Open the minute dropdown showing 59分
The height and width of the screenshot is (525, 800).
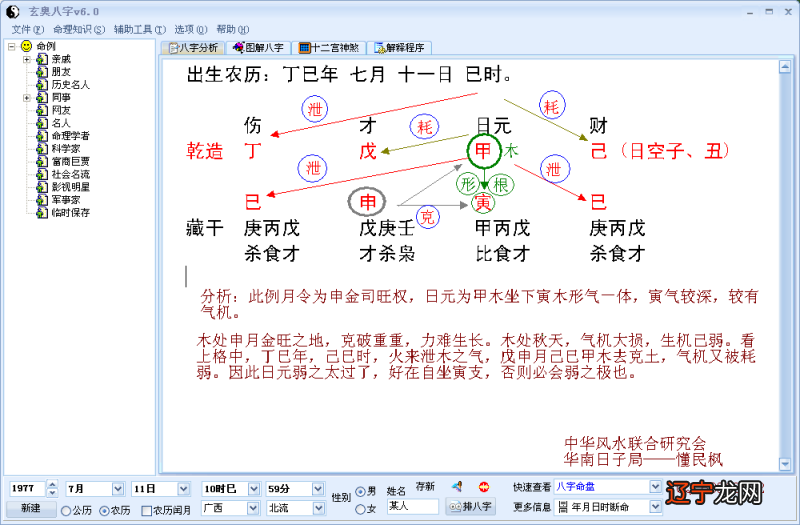(x=318, y=489)
